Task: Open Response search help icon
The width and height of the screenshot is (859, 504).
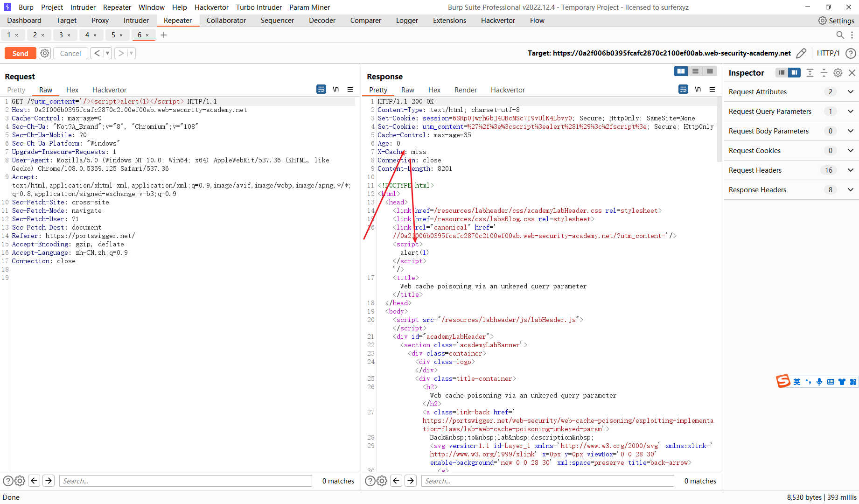Action: pos(370,481)
